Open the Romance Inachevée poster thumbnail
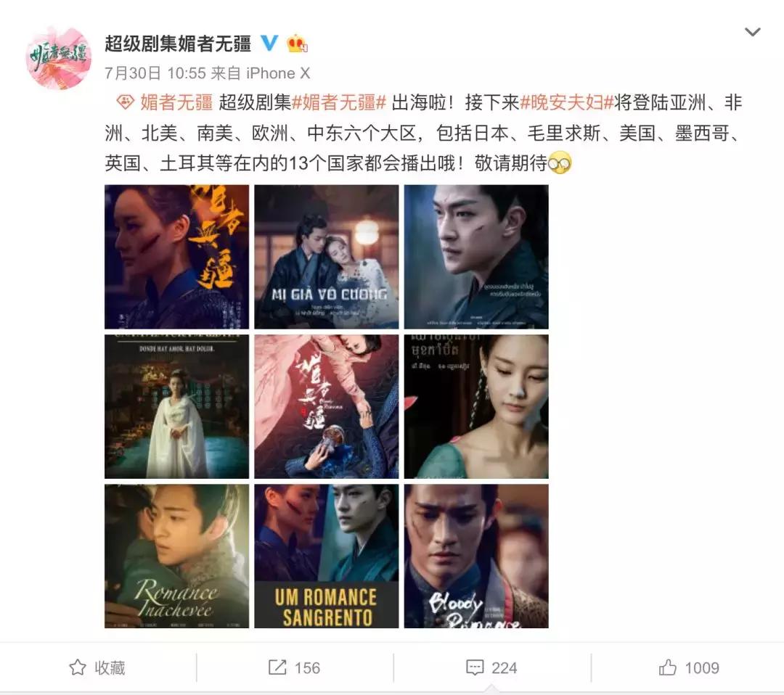 [x=176, y=556]
